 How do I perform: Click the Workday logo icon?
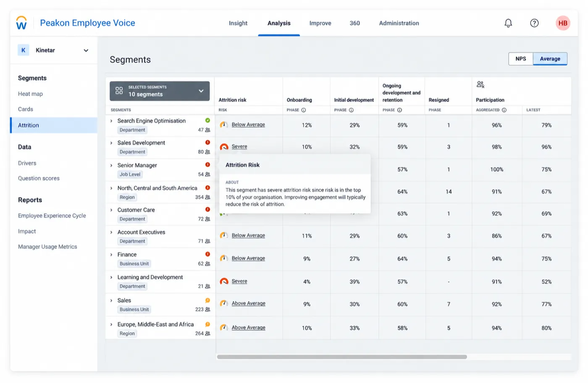pos(21,23)
